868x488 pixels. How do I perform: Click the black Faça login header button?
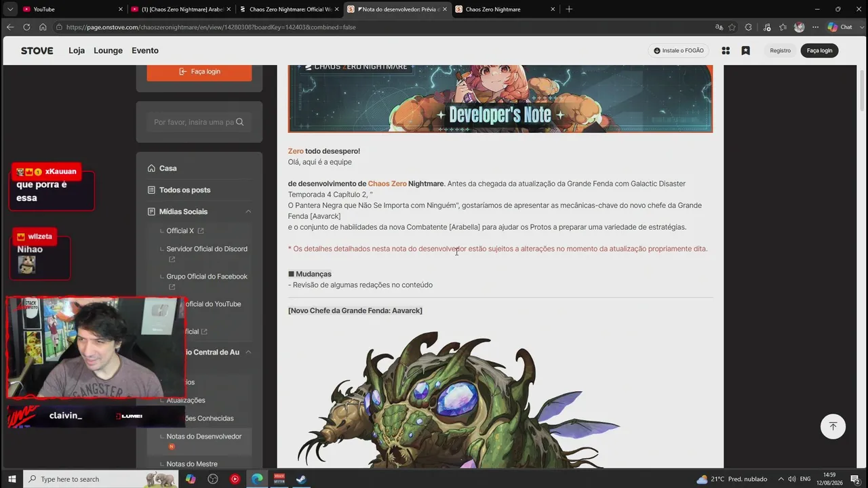tap(819, 51)
